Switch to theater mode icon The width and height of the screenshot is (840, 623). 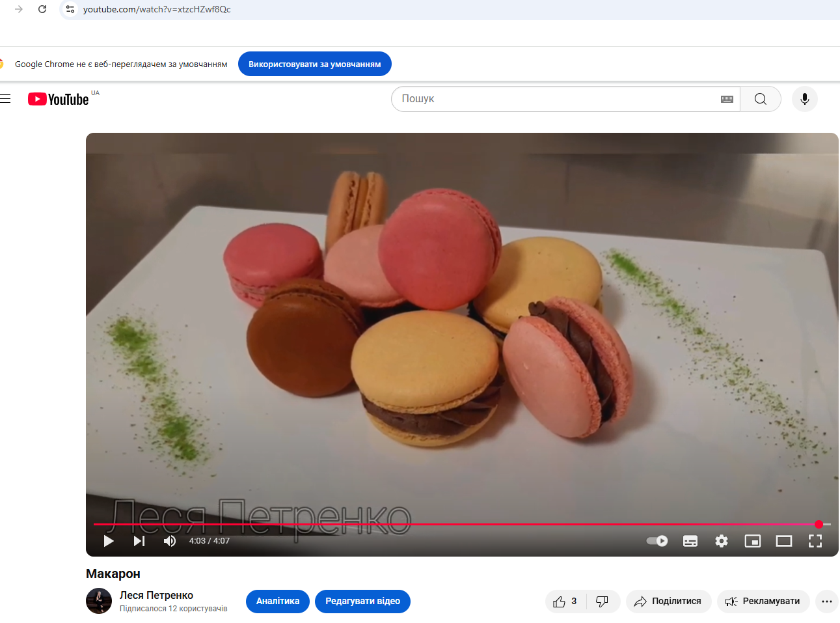pyautogui.click(x=784, y=541)
